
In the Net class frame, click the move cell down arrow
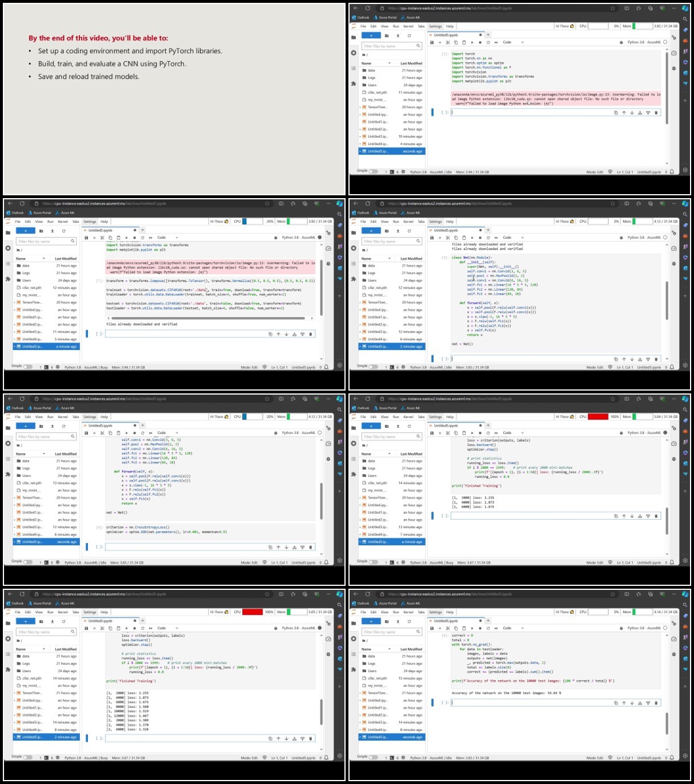632,359
